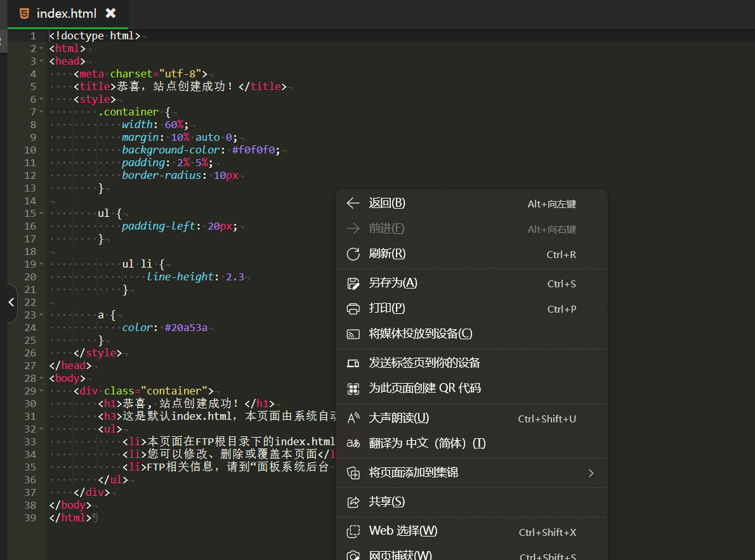
Task: Click line number 1 in the gutter
Action: 33,36
